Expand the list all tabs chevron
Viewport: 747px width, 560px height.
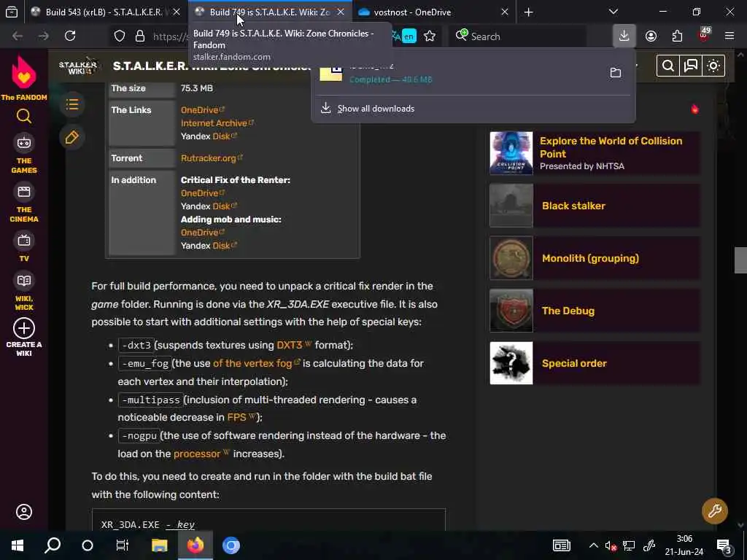pyautogui.click(x=613, y=12)
